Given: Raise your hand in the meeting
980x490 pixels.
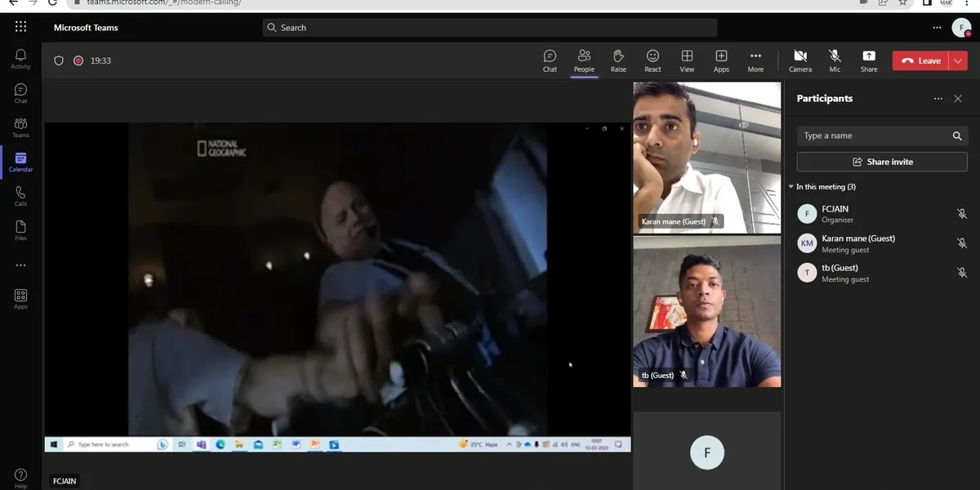Looking at the screenshot, I should point(618,60).
